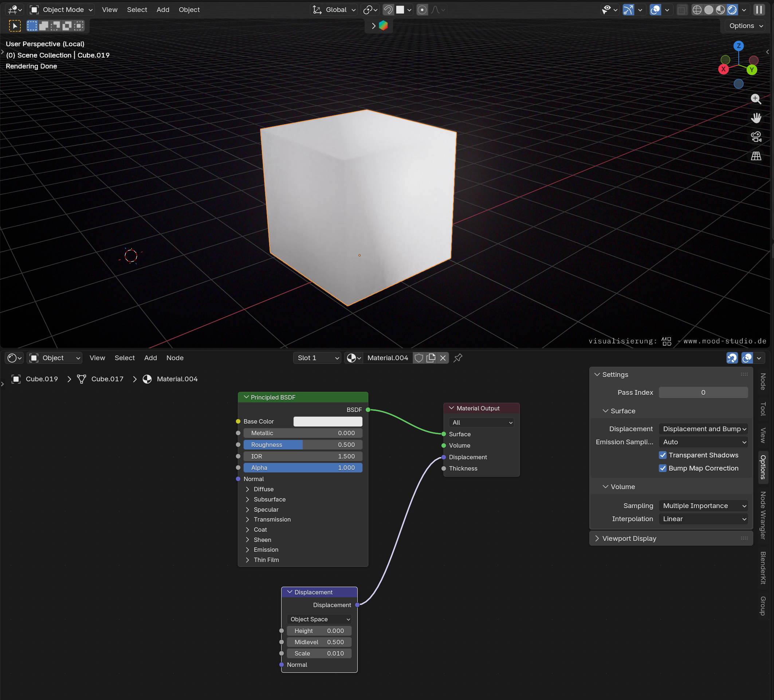
Task: Click the viewport zoom magnifier icon
Action: click(755, 99)
